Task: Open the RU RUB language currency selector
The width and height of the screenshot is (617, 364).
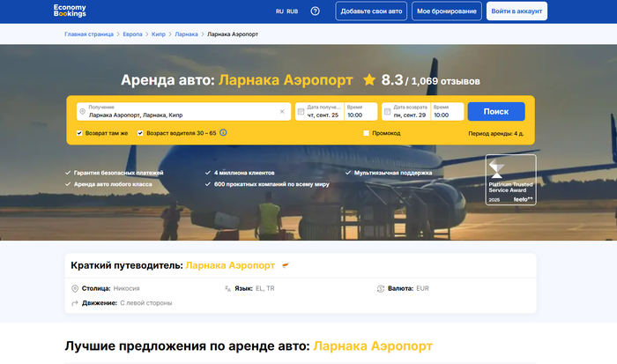Action: (286, 11)
